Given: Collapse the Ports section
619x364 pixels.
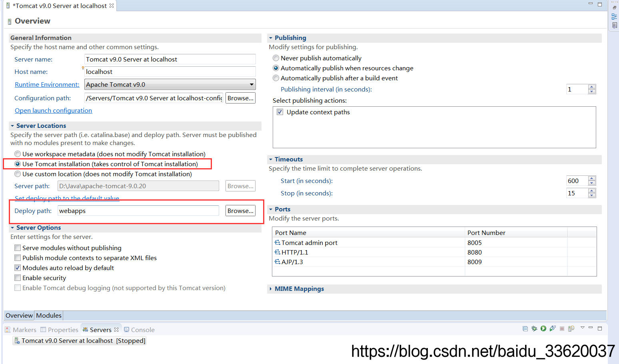Looking at the screenshot, I should tap(271, 209).
